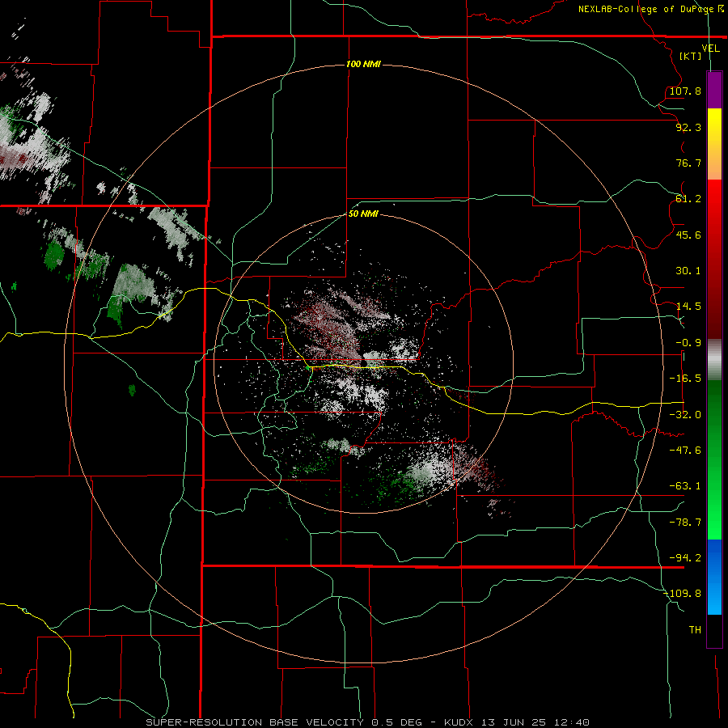Click the 107.8 velocity scale value
The width and height of the screenshot is (728, 728).
click(685, 91)
